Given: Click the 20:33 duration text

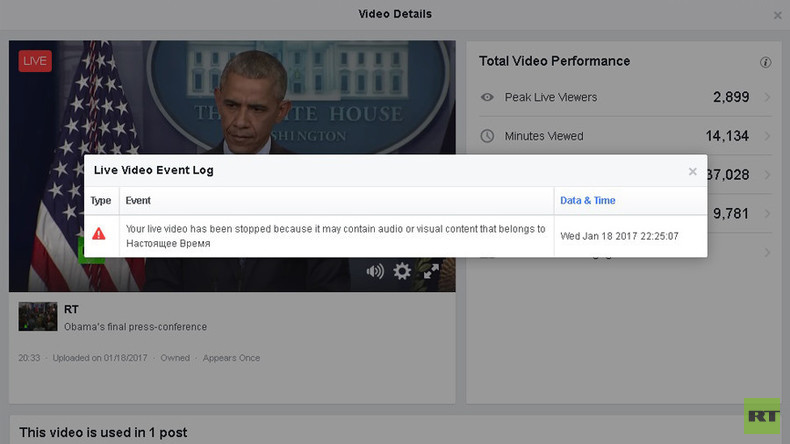Looking at the screenshot, I should 29,358.
